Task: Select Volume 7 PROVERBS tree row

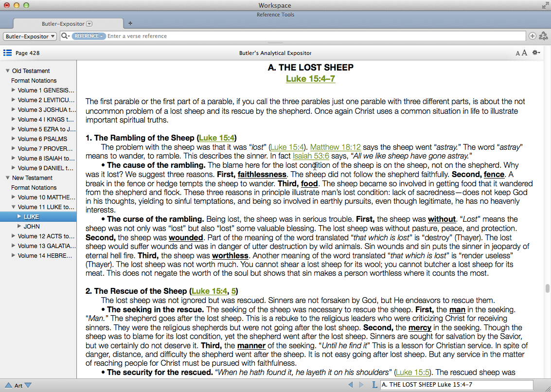Action: pos(38,149)
